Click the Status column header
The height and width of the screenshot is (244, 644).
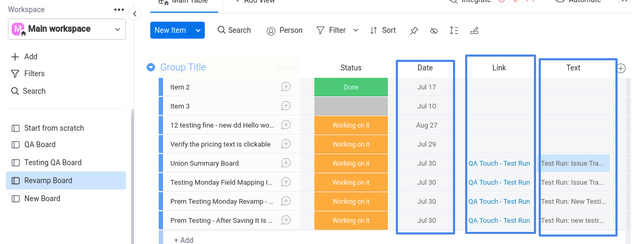pos(351,68)
